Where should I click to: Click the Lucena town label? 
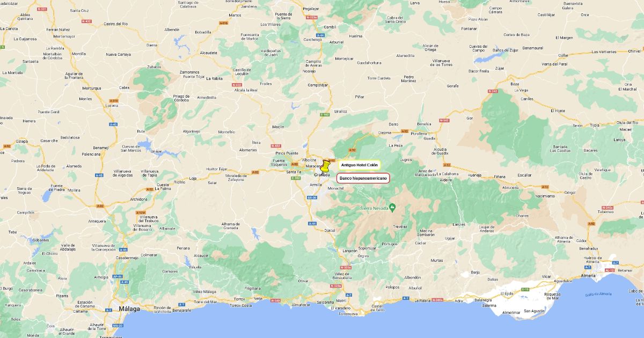click(x=111, y=106)
